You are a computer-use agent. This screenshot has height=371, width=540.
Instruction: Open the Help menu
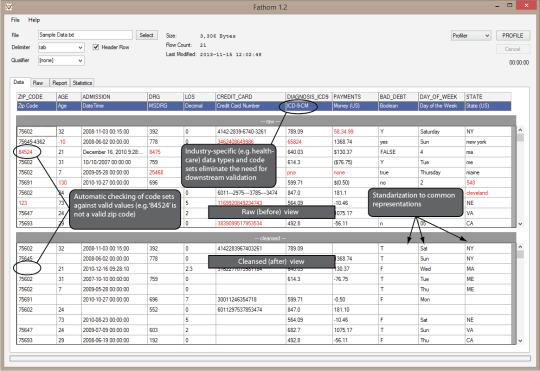pos(34,20)
